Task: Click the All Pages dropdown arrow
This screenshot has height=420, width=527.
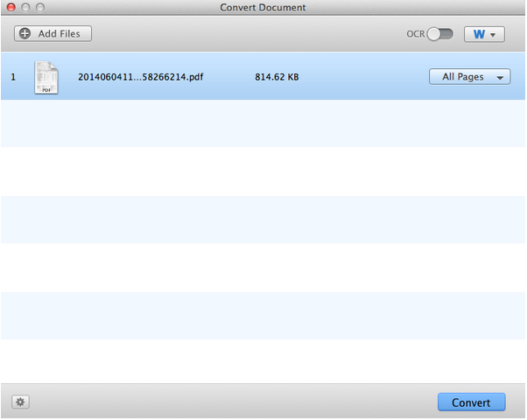Action: pyautogui.click(x=501, y=77)
